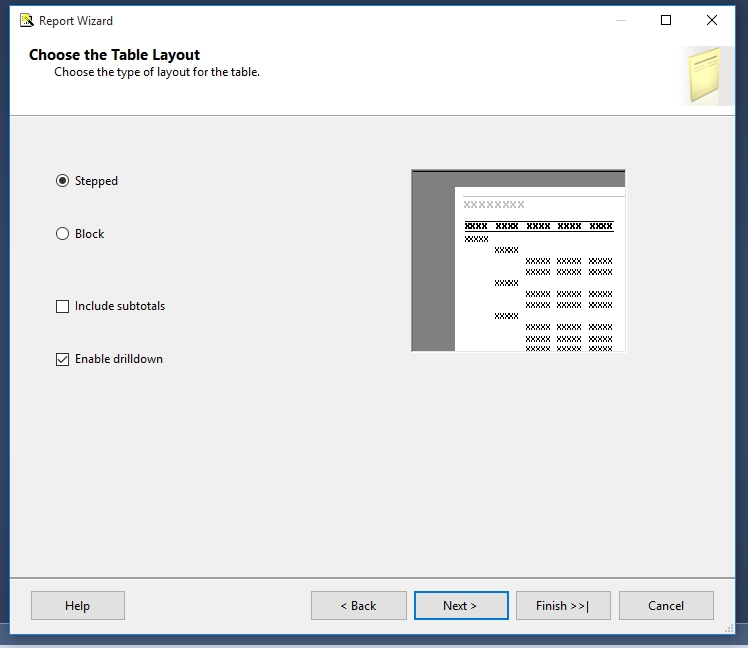The width and height of the screenshot is (748, 648).
Task: Uncheck the Enable drilldown checkbox
Action: pyautogui.click(x=63, y=360)
